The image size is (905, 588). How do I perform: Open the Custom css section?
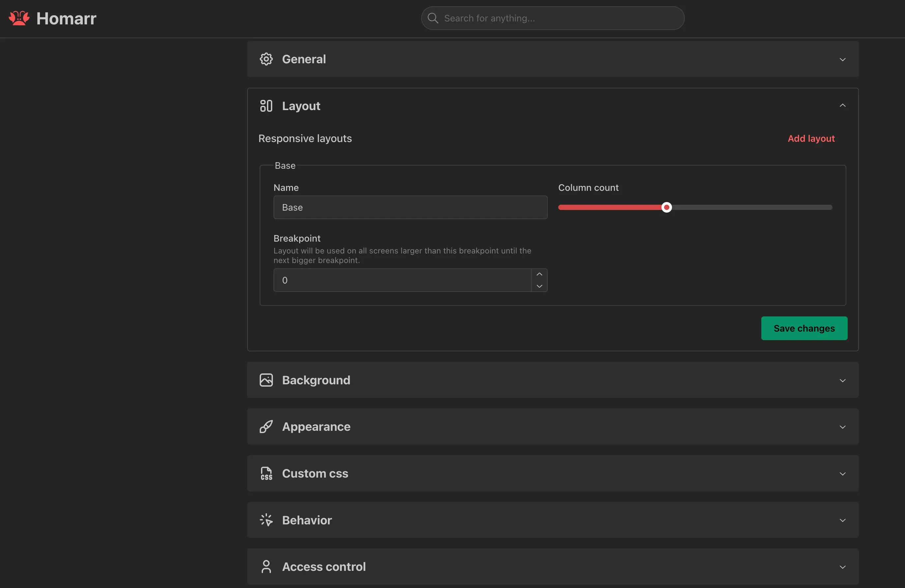coord(843,474)
